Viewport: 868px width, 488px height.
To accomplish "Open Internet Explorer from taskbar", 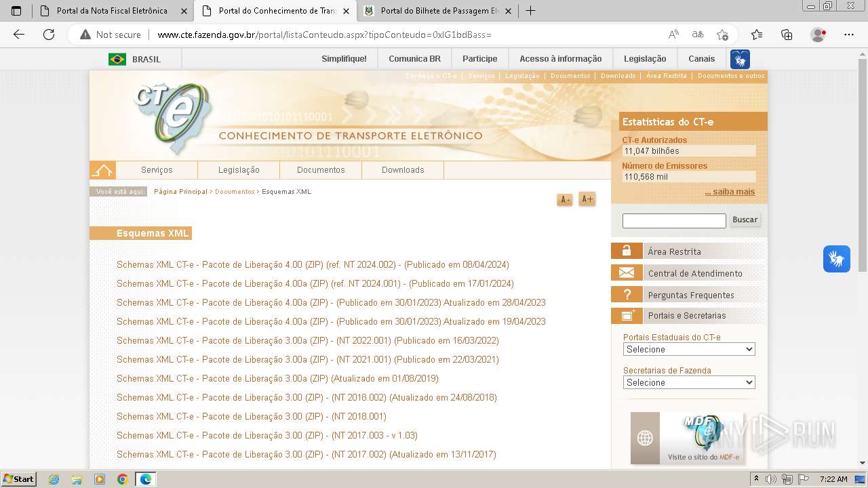I will (54, 479).
